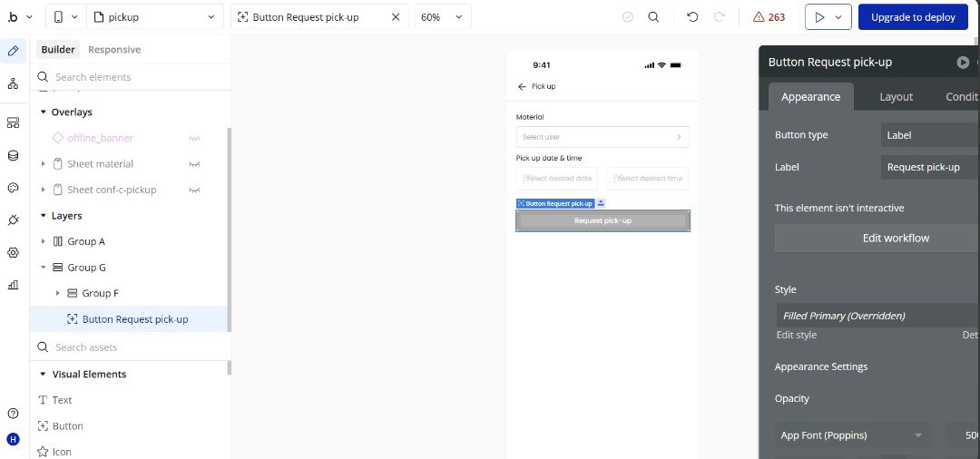Redo the last change
The height and width of the screenshot is (459, 980).
click(720, 17)
